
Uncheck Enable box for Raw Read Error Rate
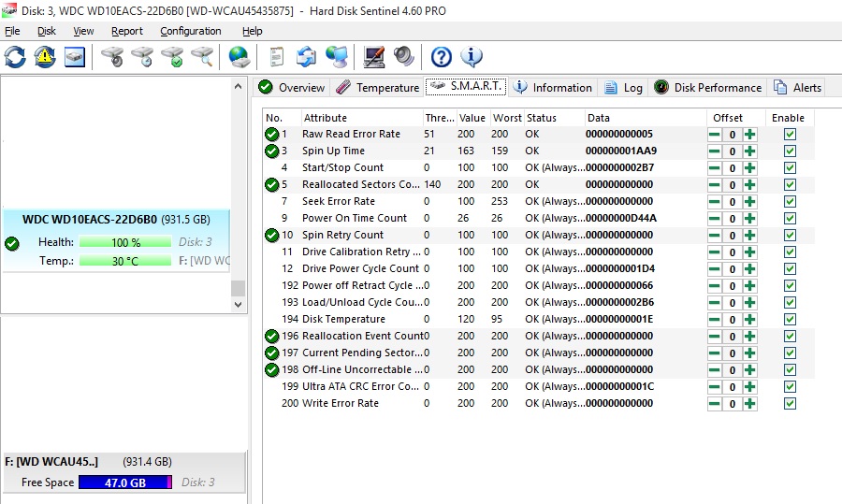point(790,135)
